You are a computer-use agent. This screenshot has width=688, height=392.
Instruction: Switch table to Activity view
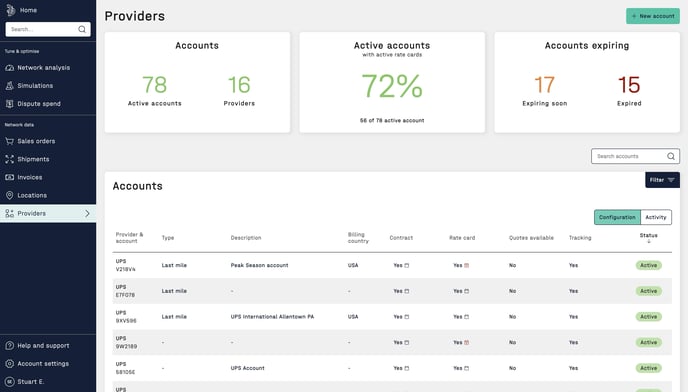click(656, 217)
